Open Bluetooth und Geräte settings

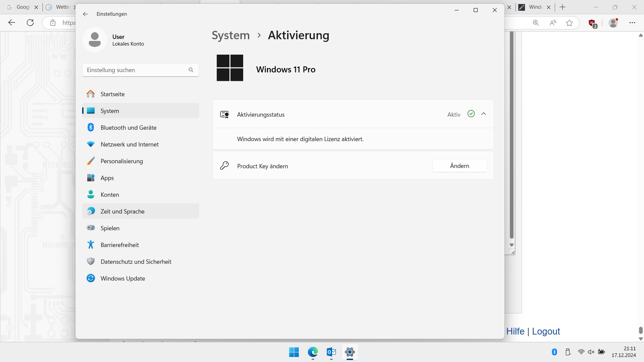pyautogui.click(x=141, y=128)
